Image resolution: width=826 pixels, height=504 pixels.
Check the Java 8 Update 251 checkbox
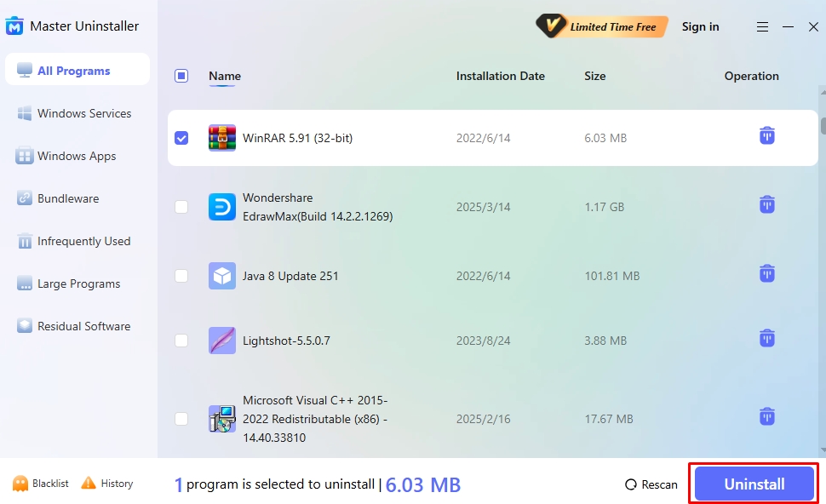181,276
